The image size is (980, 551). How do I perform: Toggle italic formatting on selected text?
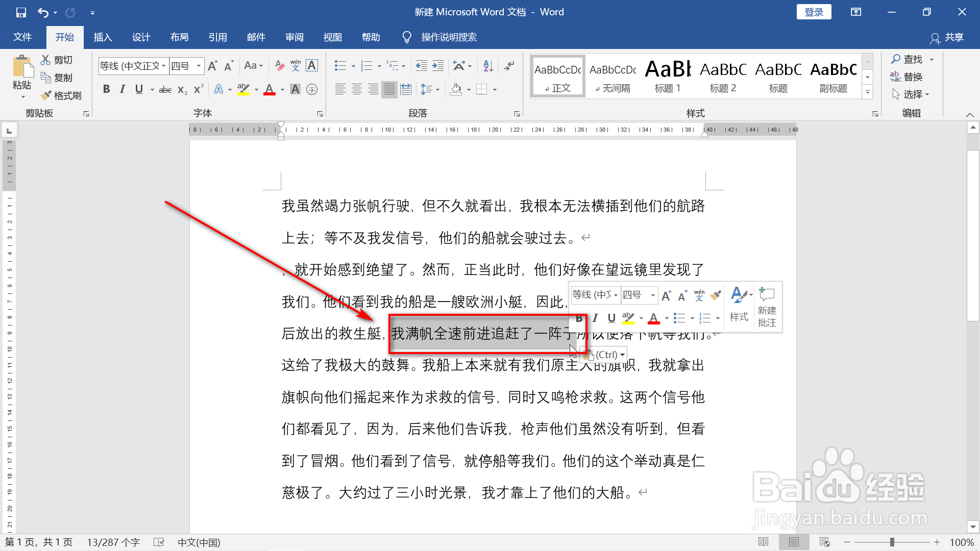(122, 89)
